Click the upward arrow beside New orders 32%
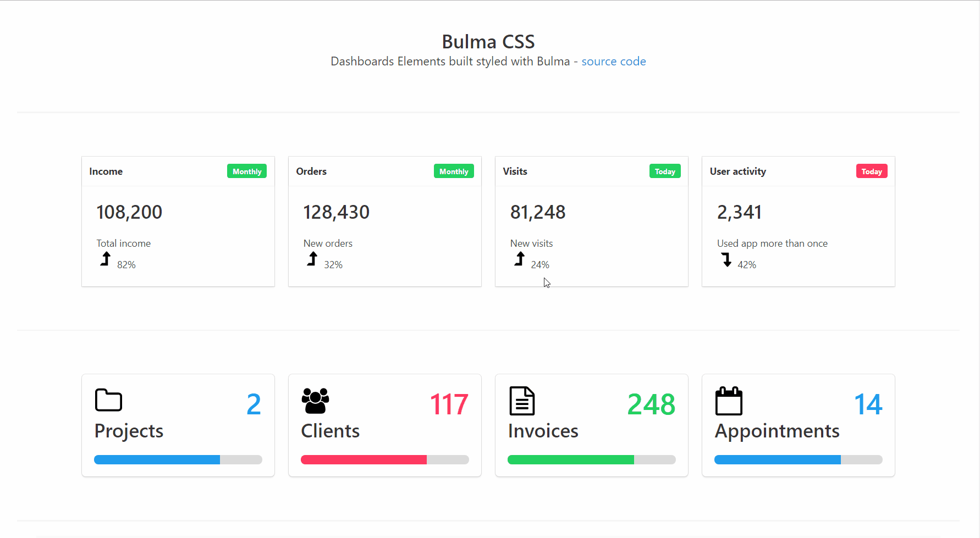This screenshot has height=538, width=980. [312, 259]
